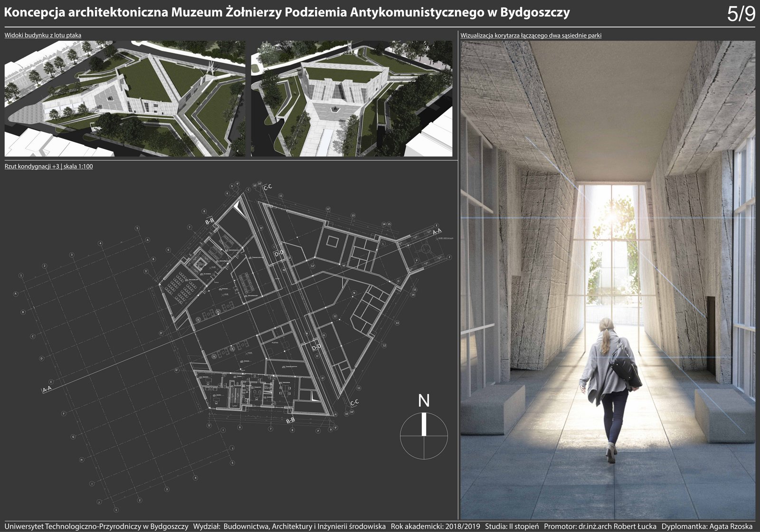Click the page number 5/9
This screenshot has height=532, width=760.
pos(741,14)
